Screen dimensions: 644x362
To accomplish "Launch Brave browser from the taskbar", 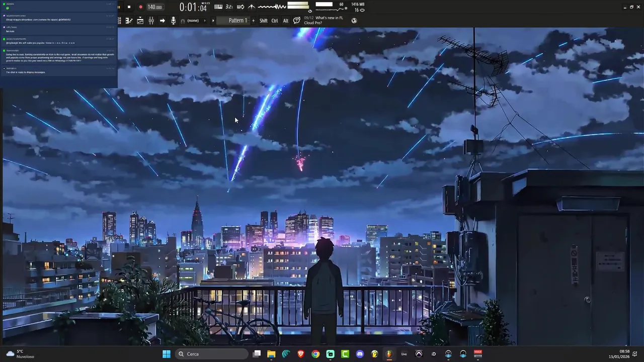I will [x=301, y=354].
